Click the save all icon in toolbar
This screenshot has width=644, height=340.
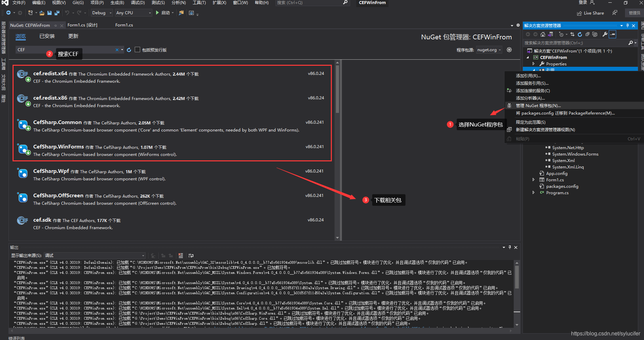tap(57, 13)
